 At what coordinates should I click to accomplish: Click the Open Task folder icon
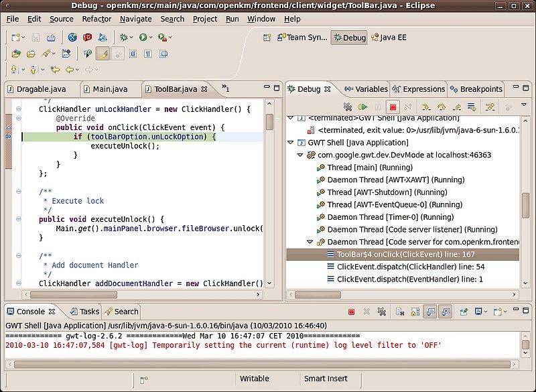[x=31, y=54]
